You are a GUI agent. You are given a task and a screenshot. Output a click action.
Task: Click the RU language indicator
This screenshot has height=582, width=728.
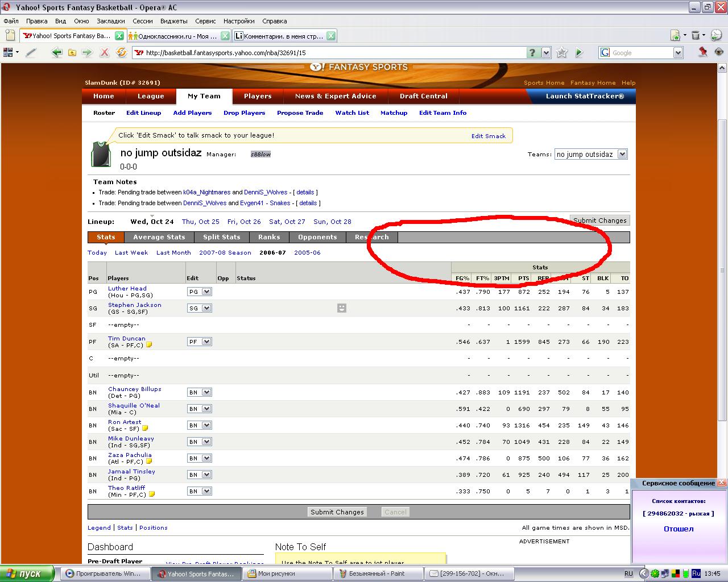pos(628,573)
